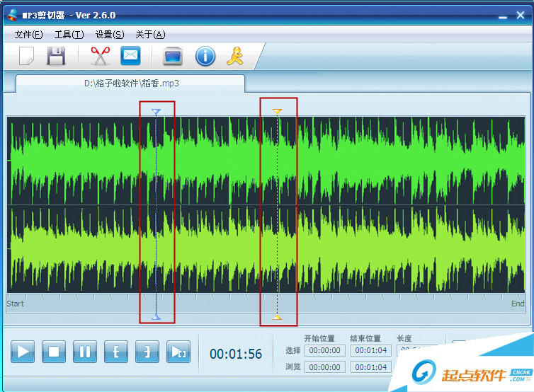Start playback with the Play button
534x392 pixels.
point(23,352)
